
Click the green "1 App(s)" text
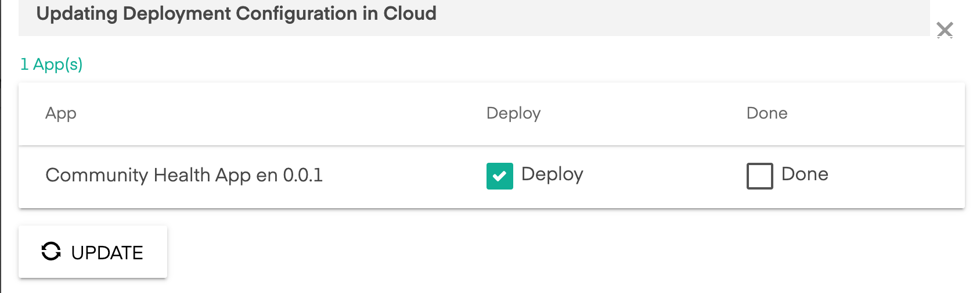[x=52, y=64]
